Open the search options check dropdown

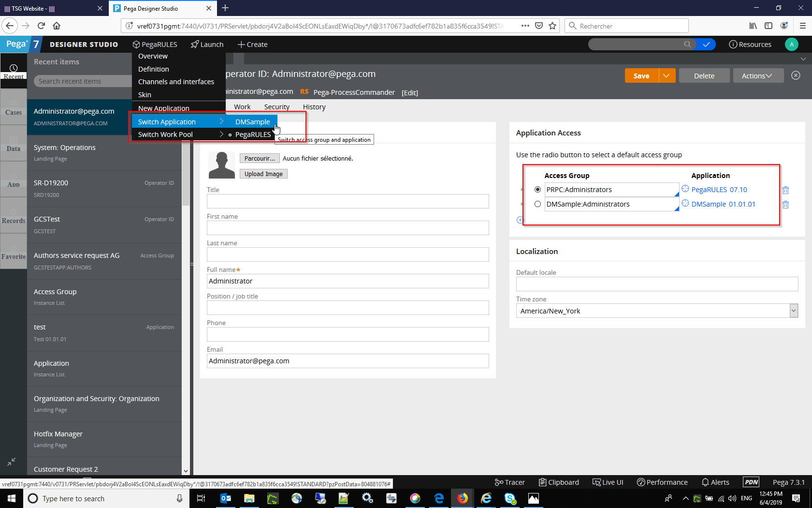[706, 45]
